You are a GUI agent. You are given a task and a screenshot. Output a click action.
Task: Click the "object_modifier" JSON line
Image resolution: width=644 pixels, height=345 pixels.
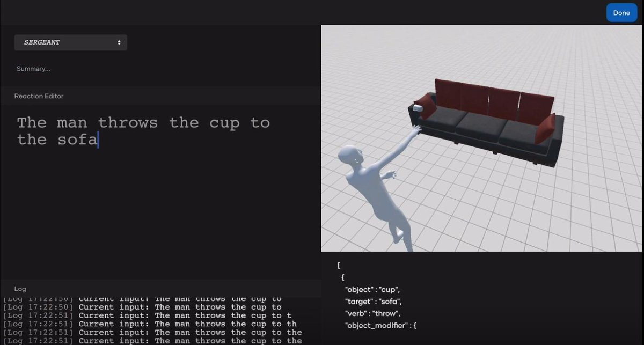point(380,325)
